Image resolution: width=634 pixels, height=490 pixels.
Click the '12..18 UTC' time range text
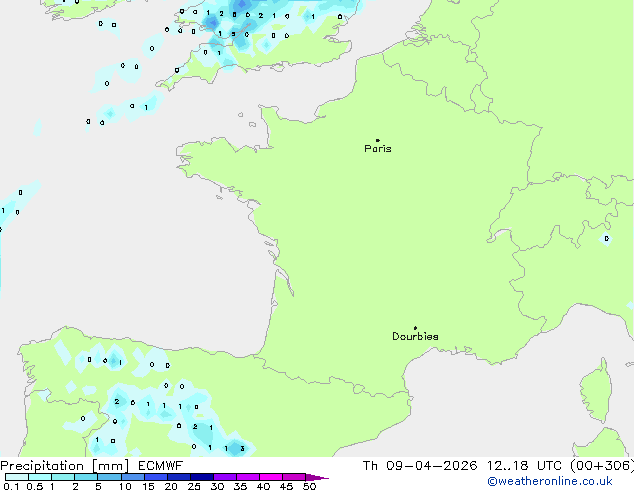tap(524, 466)
